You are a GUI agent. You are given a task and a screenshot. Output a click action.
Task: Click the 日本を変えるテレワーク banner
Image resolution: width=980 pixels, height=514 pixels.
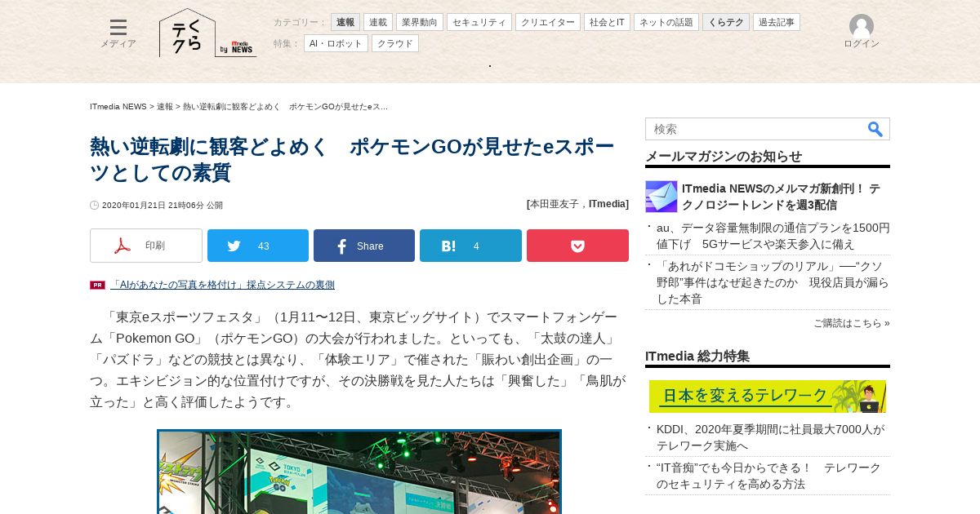tap(768, 397)
